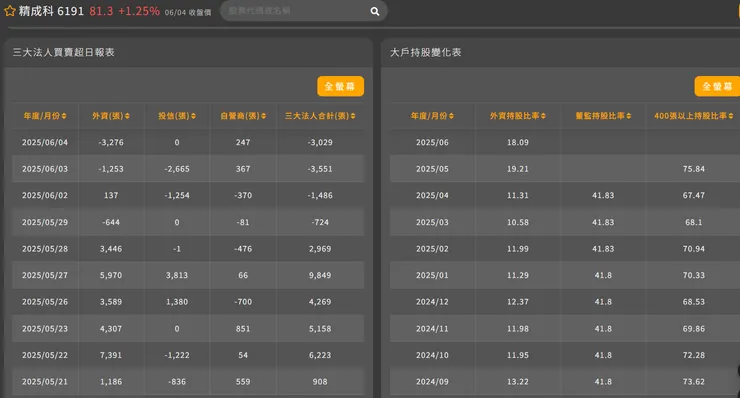The width and height of the screenshot is (740, 398).
Task: Click total value -3,029
Action: 320,142
